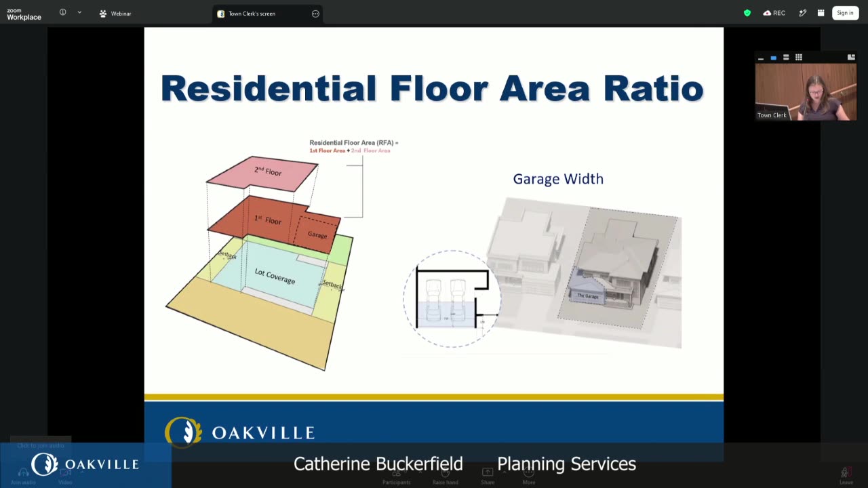Click the Sign in button
The width and height of the screenshot is (868, 488).
[x=845, y=13]
